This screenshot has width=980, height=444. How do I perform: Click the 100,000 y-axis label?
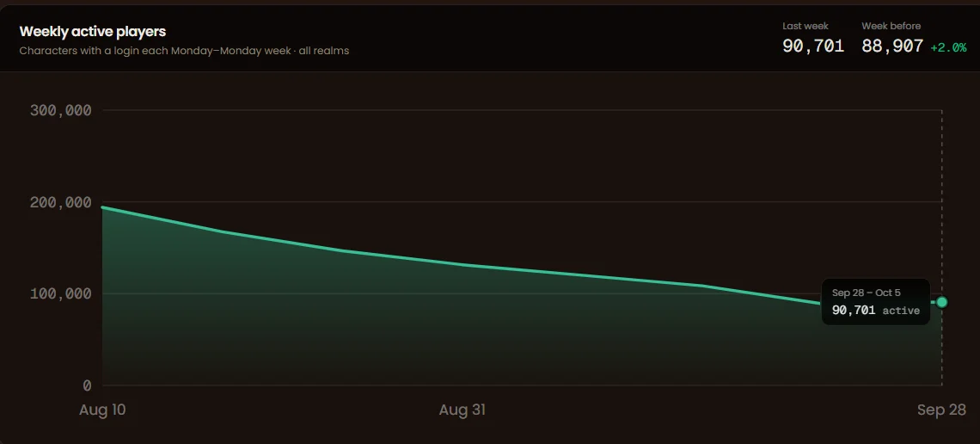tap(61, 294)
